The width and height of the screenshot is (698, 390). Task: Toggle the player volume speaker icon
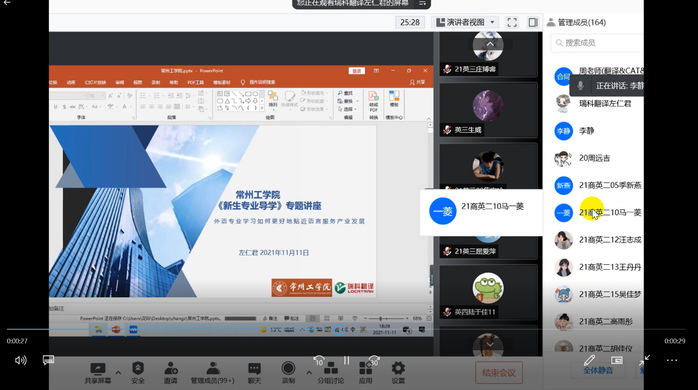[20, 360]
